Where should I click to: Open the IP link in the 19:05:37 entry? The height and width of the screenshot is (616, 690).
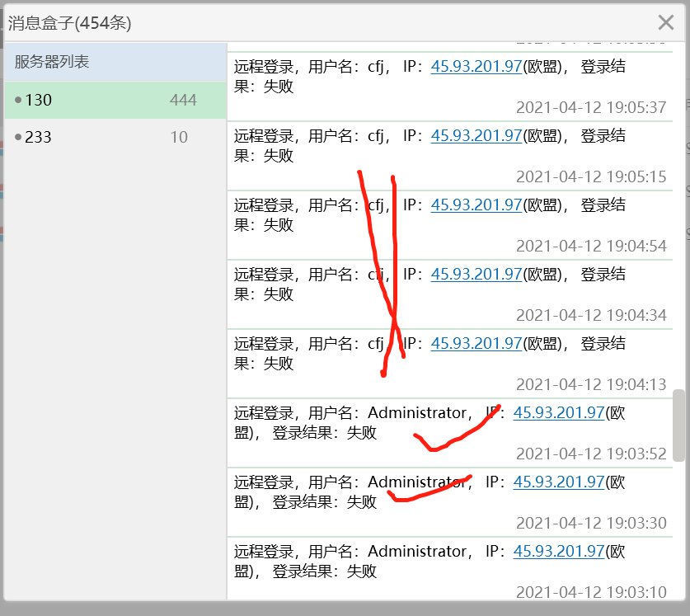point(476,66)
